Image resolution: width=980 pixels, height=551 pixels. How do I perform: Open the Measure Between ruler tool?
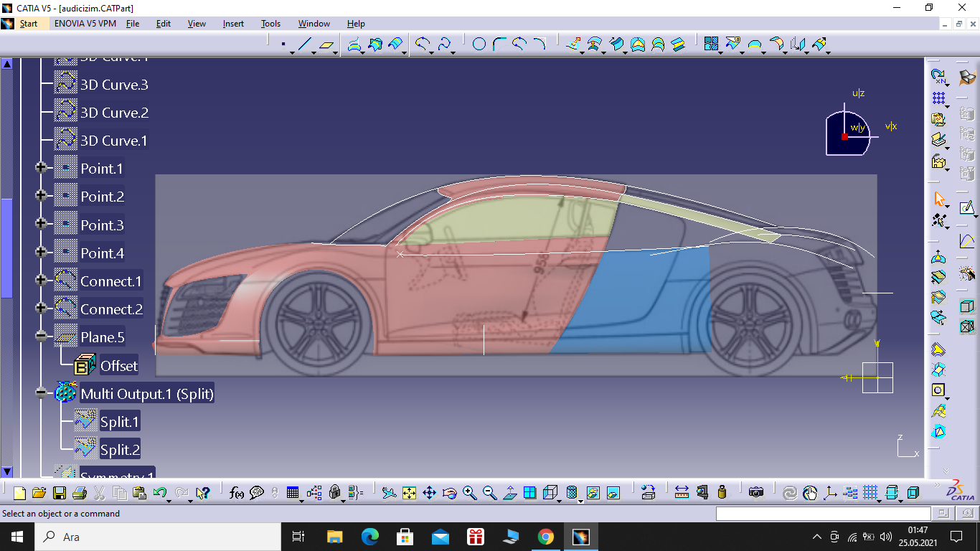(x=682, y=493)
